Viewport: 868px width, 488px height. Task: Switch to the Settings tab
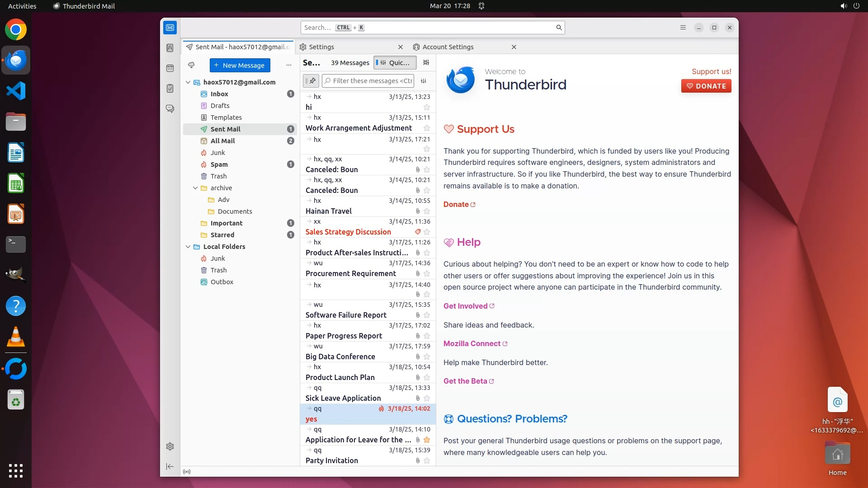click(321, 47)
